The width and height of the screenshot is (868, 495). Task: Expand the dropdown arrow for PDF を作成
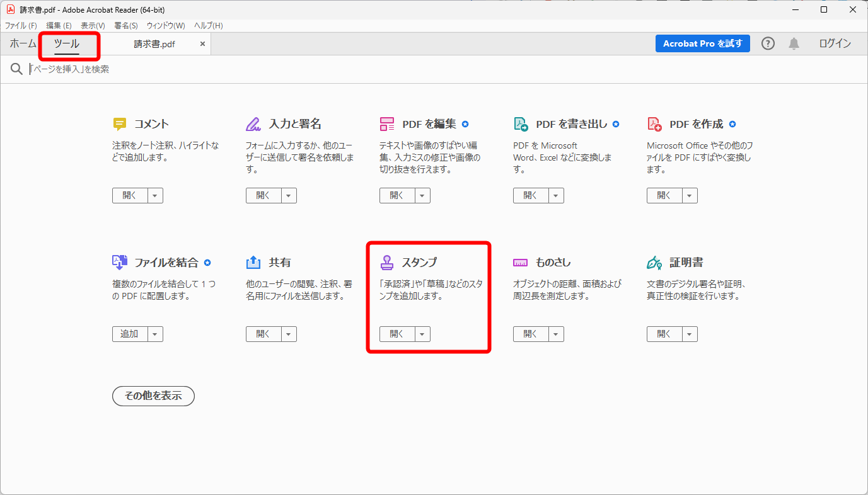(690, 196)
